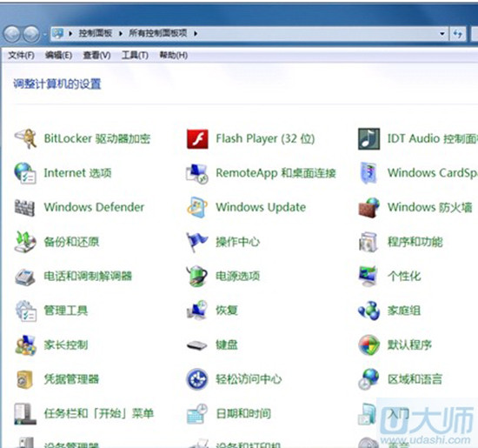Click the 备份和还原 icon
Screen dimensions: 478x448
click(x=25, y=242)
